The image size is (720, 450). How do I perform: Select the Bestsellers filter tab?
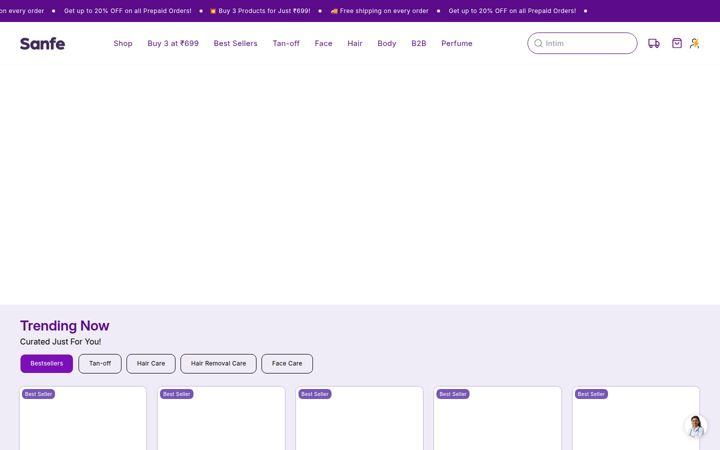tap(46, 364)
